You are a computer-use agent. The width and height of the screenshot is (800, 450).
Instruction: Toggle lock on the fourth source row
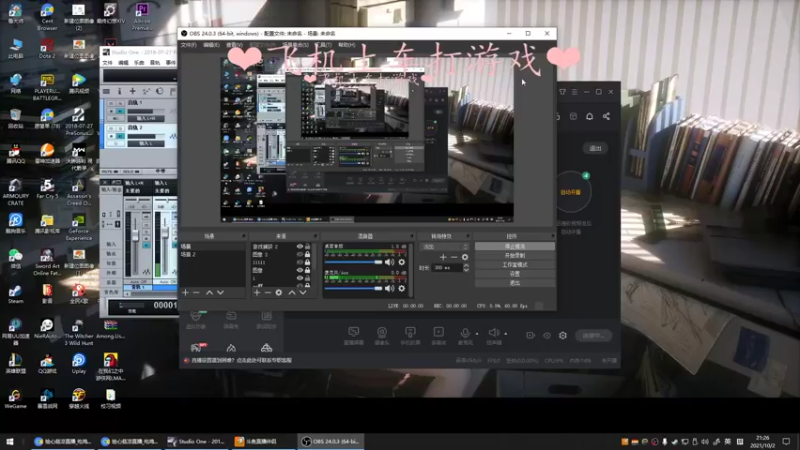307,270
